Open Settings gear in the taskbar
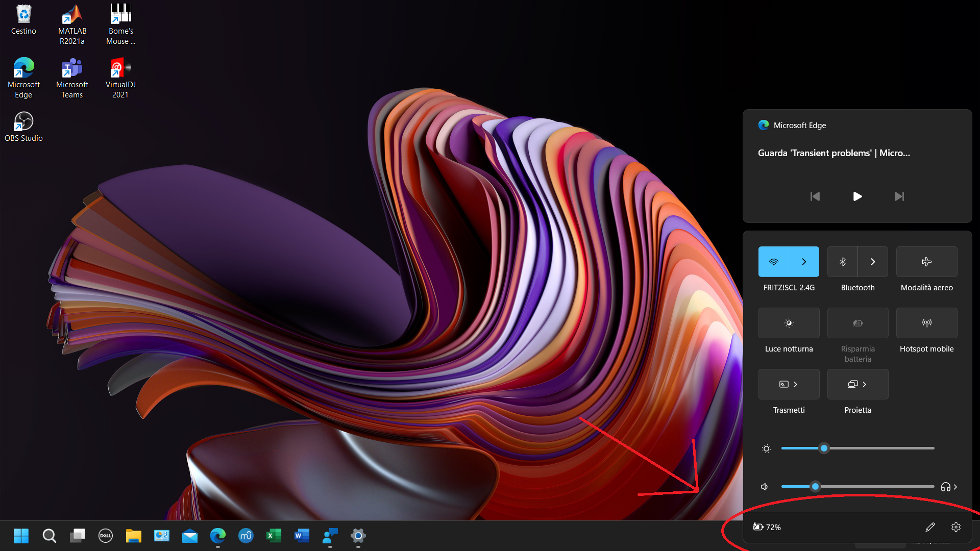This screenshot has width=980, height=551. tap(358, 536)
